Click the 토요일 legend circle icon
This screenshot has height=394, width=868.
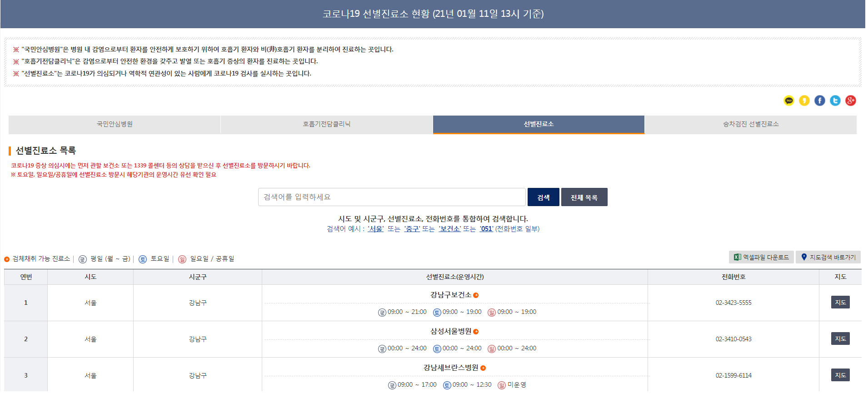point(143,259)
